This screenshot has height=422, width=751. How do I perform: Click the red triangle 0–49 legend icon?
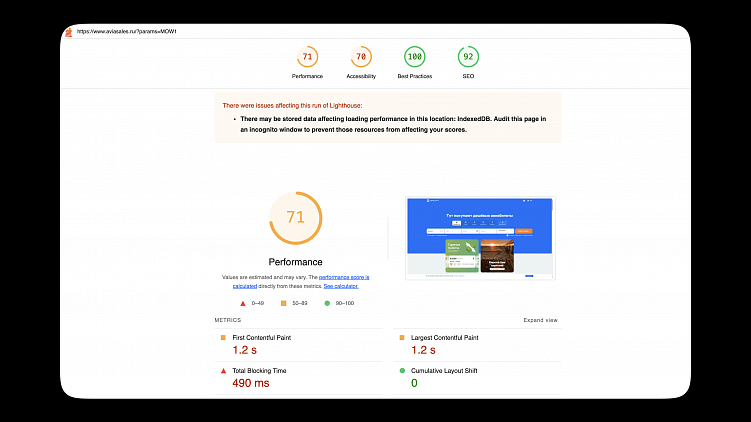(x=243, y=303)
